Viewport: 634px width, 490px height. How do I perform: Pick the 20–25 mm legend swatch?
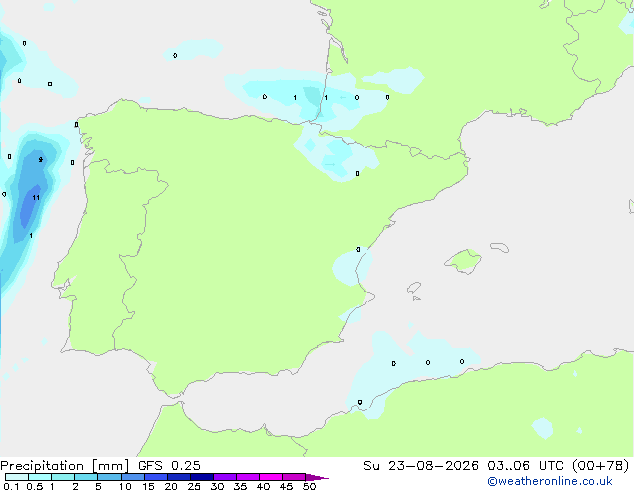(179, 477)
